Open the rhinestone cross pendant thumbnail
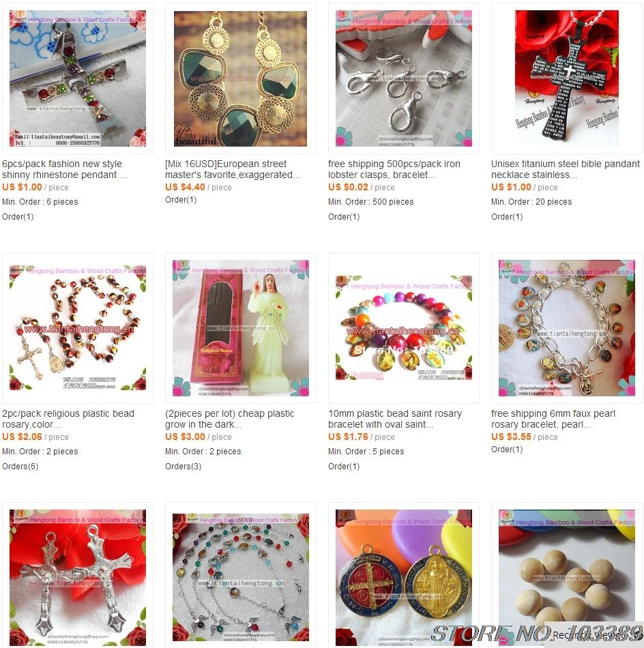 (x=78, y=78)
